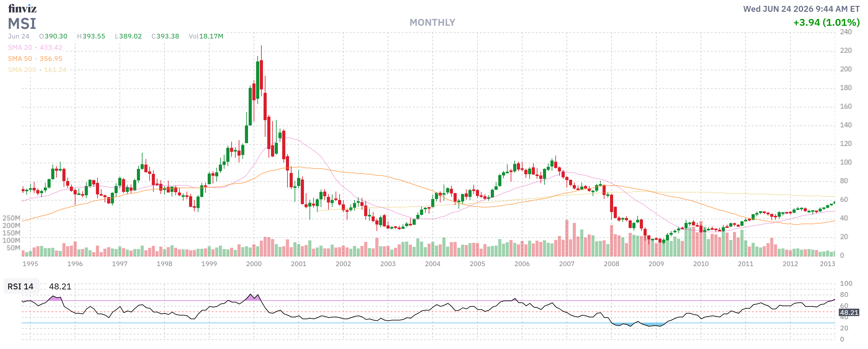Viewport: 868px width, 349px height.
Task: Click the open price 390.30
Action: pyautogui.click(x=56, y=36)
